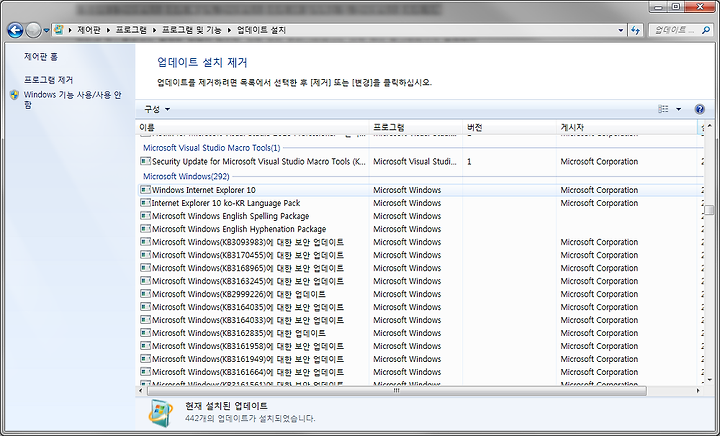Collapse Microsoft Visual Studio Macro Tools(1) group
The image size is (720, 436).
[212, 148]
